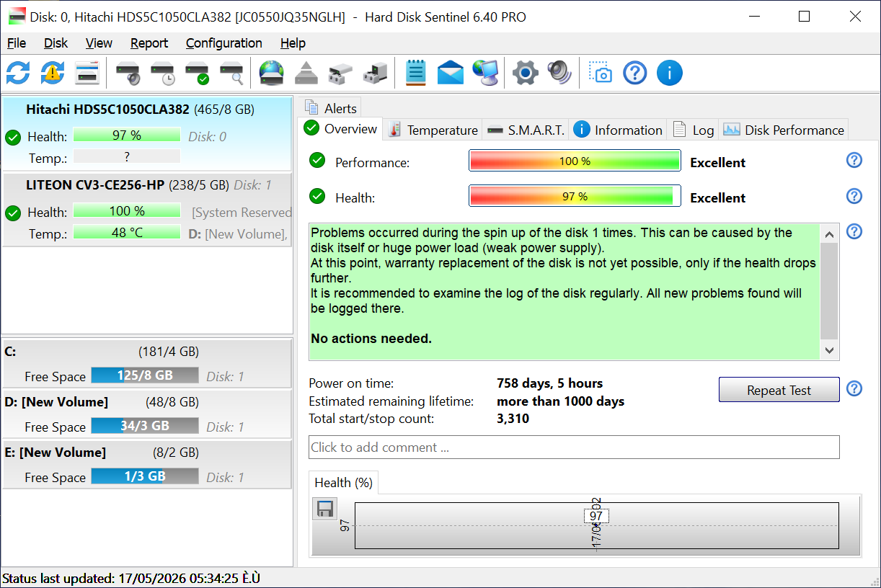Open the Help menu
This screenshot has height=588, width=881.
tap(293, 43)
